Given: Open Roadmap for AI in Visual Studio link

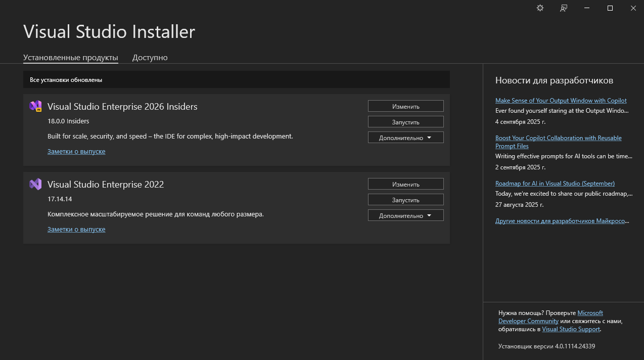Looking at the screenshot, I should coord(555,184).
